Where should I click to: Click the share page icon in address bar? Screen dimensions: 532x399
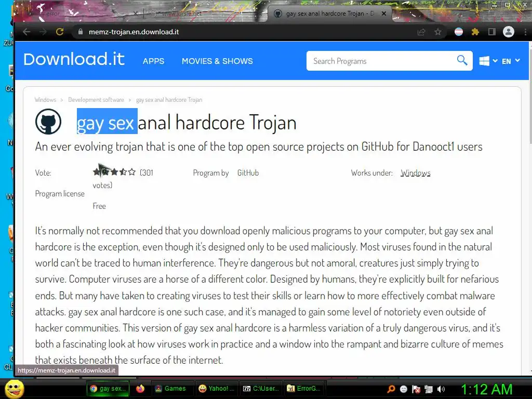(x=421, y=32)
